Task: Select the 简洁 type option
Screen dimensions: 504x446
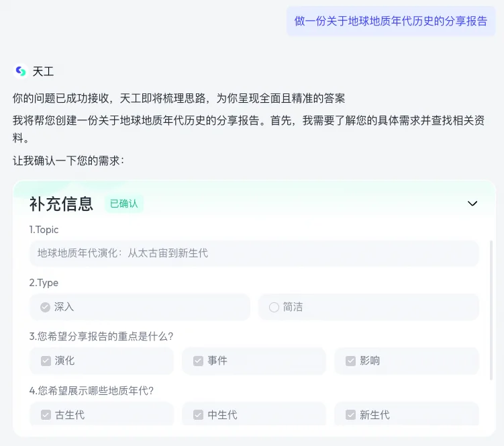Action: pos(274,307)
